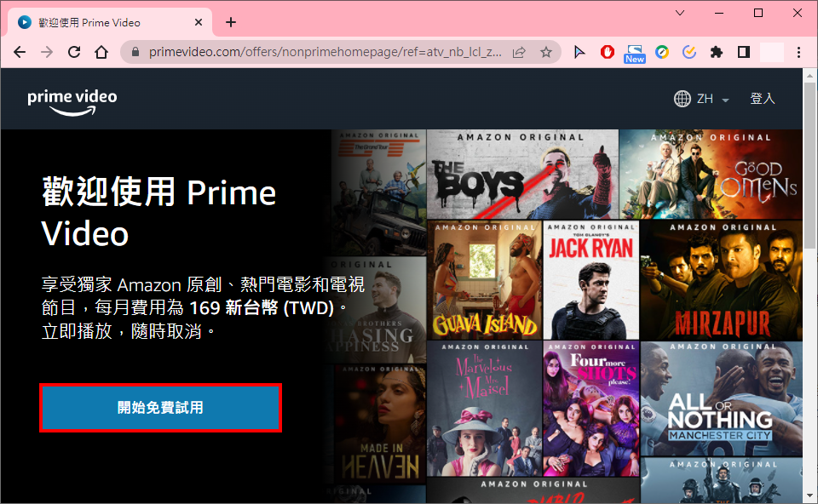
Task: Go to browser home page icon
Action: click(101, 52)
